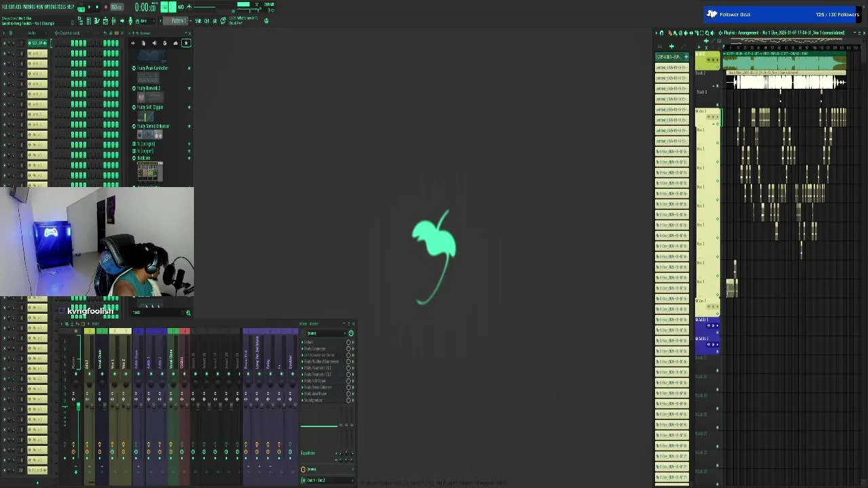Click the white waveform clip on Track 2
This screenshot has height=488, width=868.
coord(787,82)
